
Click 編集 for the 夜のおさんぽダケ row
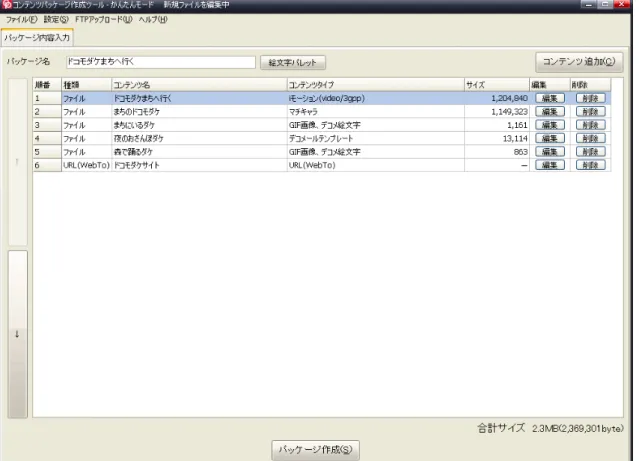(549, 139)
